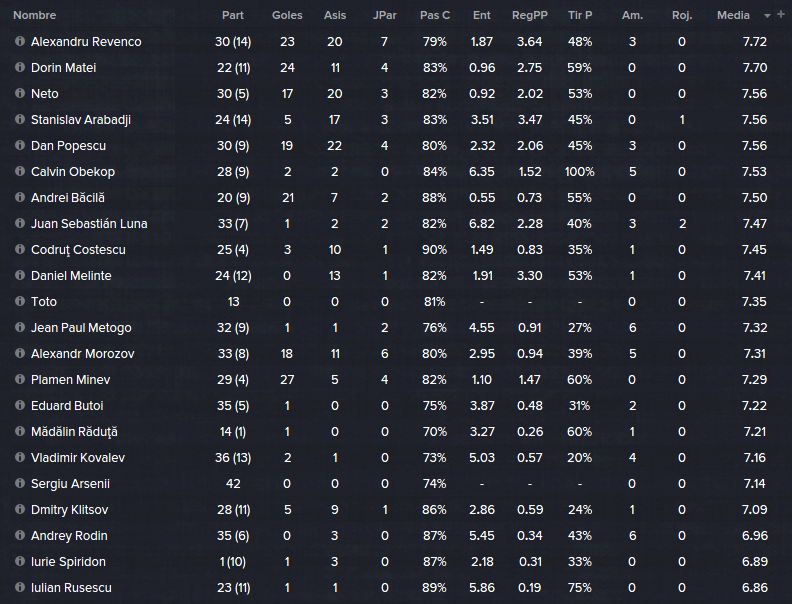Open Calvin Obekop's info icon
Viewport: 792px width, 604px height.
(x=20, y=171)
